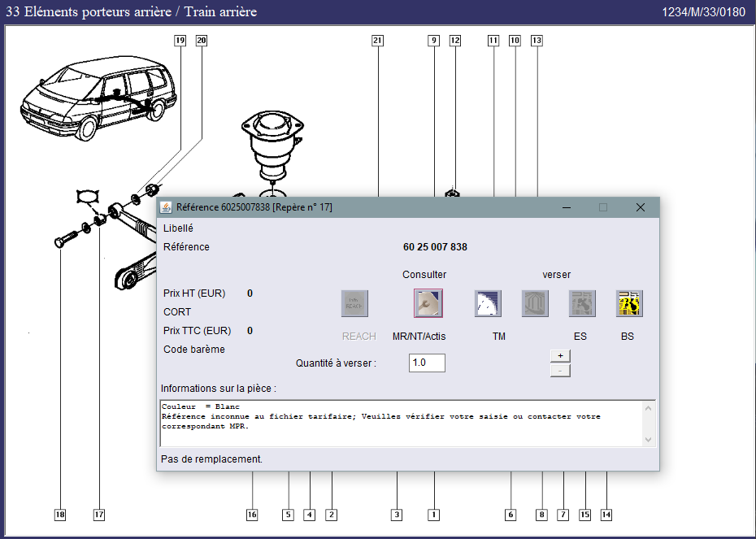Close the Référence 6025007838 dialog
756x539 pixels.
[640, 207]
